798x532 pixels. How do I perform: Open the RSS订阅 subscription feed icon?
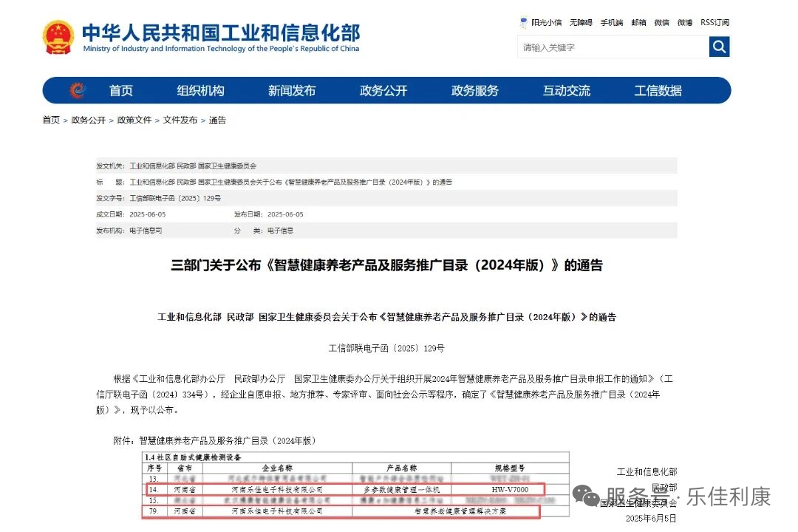pyautogui.click(x=714, y=22)
